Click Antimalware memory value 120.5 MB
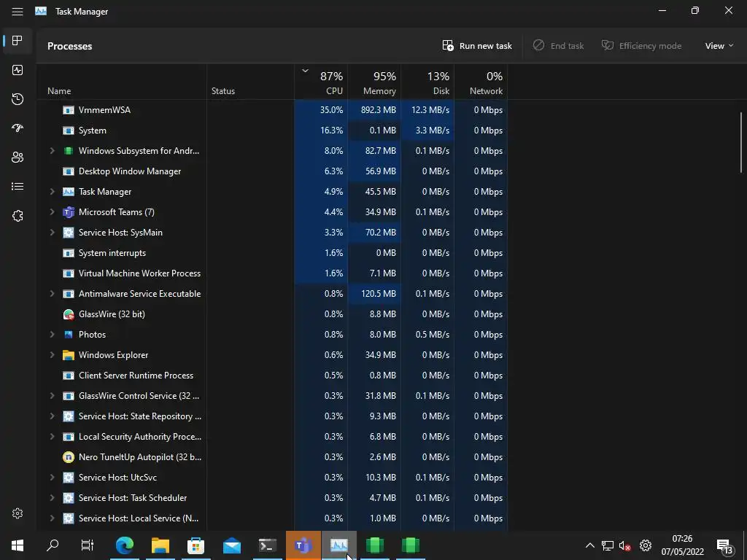 pos(379,294)
